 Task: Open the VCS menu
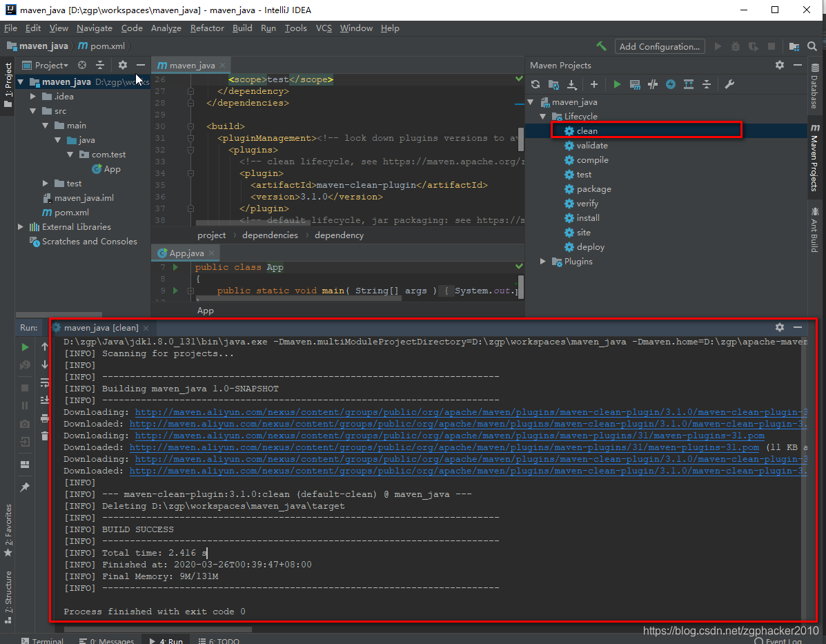coord(324,28)
